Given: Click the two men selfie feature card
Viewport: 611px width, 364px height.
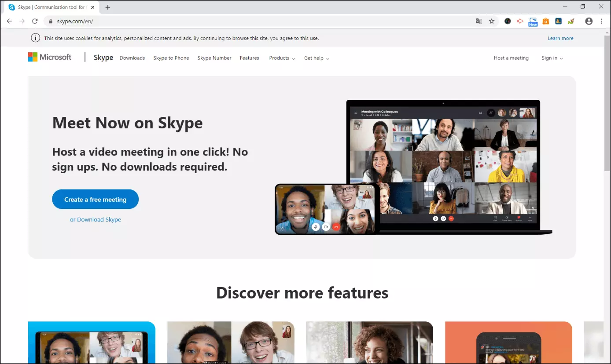Looking at the screenshot, I should [x=231, y=342].
